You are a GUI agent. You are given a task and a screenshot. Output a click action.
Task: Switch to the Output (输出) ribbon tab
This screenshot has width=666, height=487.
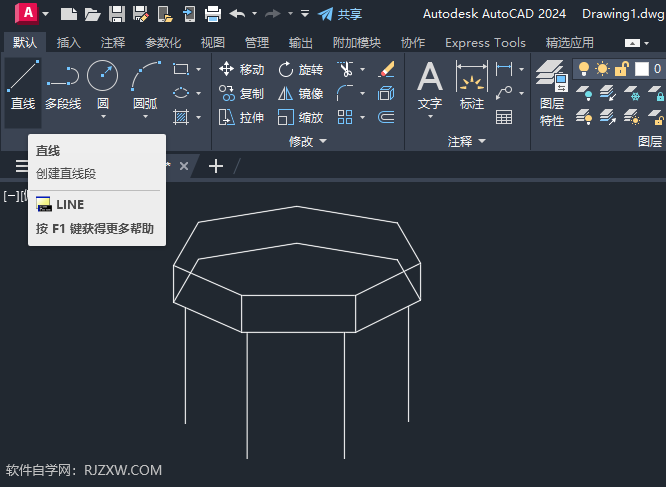pyautogui.click(x=301, y=42)
